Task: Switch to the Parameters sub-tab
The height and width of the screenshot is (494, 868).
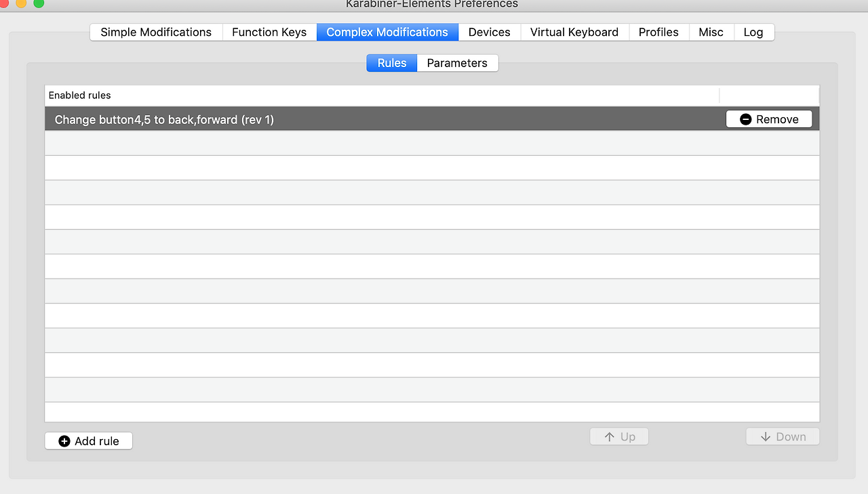Action: click(x=457, y=63)
